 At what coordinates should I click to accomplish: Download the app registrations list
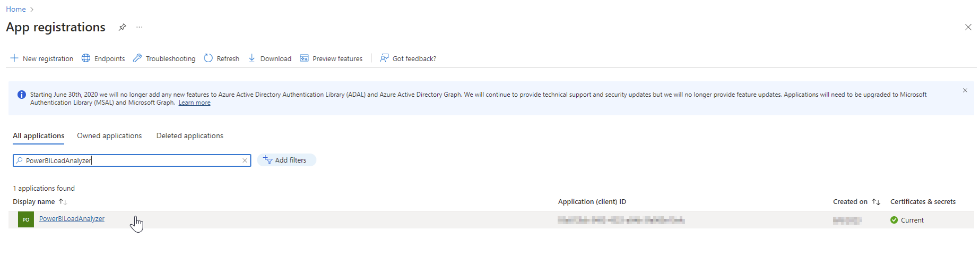coord(270,58)
